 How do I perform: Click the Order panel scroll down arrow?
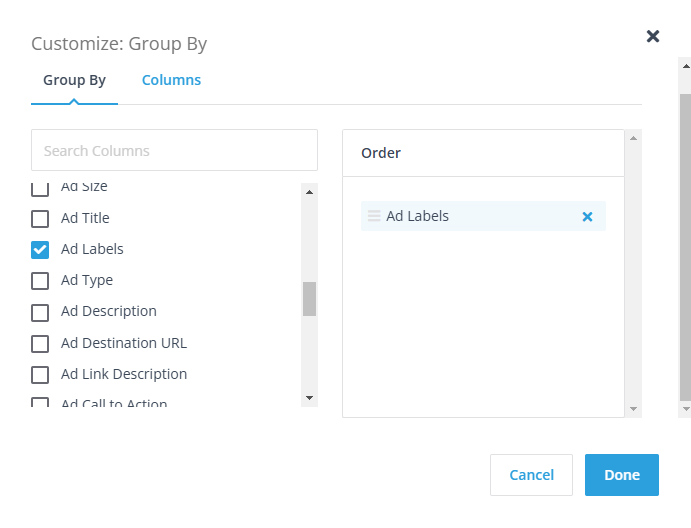coord(632,408)
